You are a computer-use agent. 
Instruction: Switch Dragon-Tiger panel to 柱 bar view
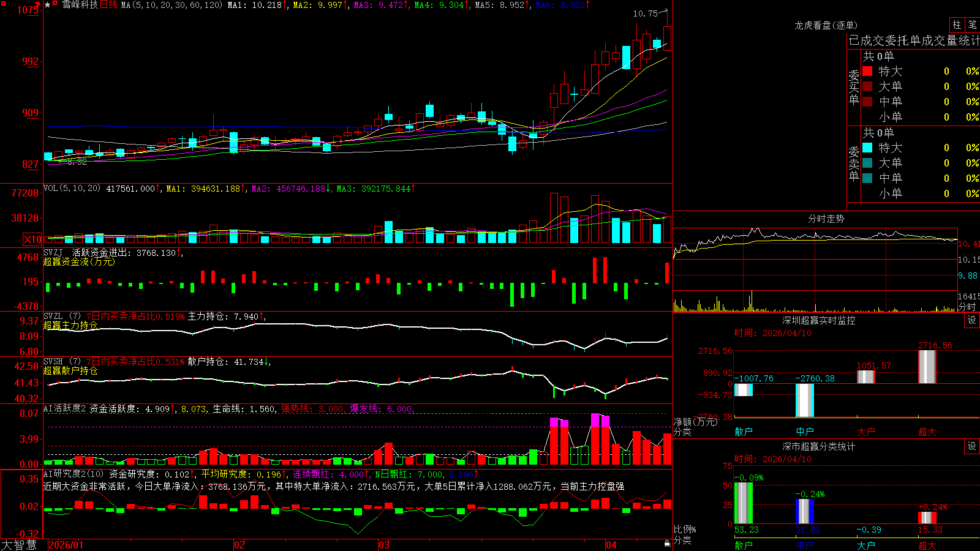[957, 25]
